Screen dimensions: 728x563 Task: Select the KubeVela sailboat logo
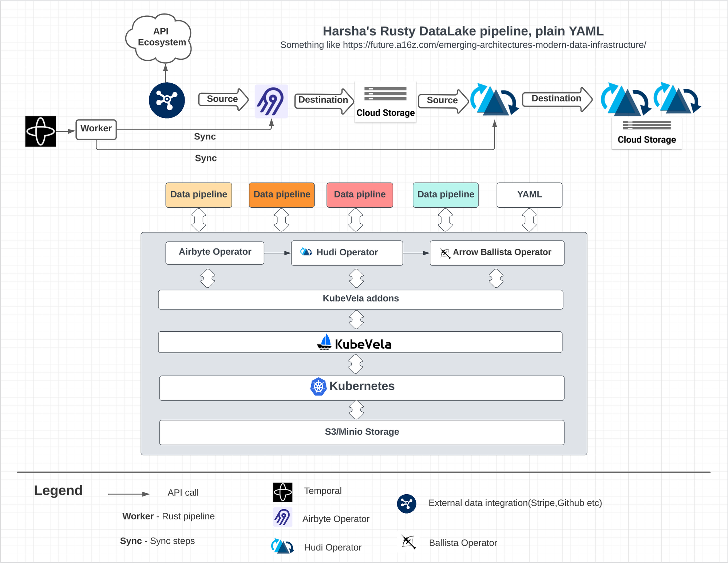coord(324,342)
